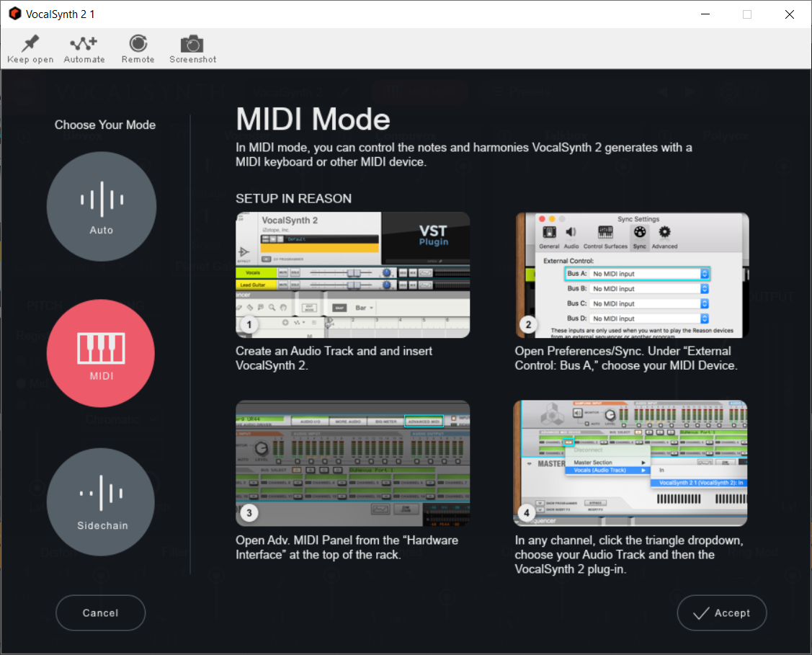Select Sidechain mode circle

click(101, 502)
